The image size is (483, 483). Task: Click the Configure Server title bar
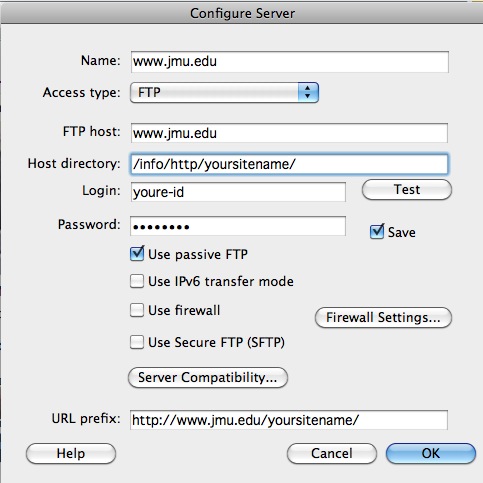tap(241, 13)
